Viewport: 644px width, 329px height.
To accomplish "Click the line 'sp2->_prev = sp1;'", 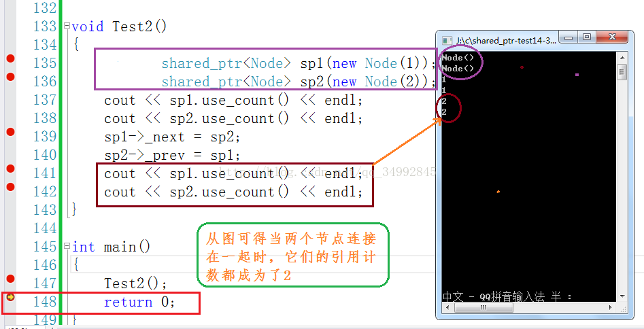I will [x=172, y=156].
